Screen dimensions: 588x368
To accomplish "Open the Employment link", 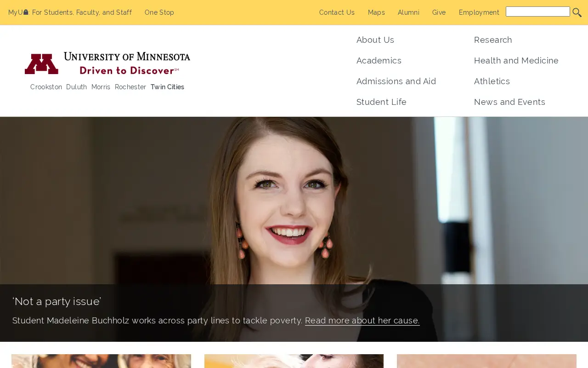I will click(x=479, y=12).
